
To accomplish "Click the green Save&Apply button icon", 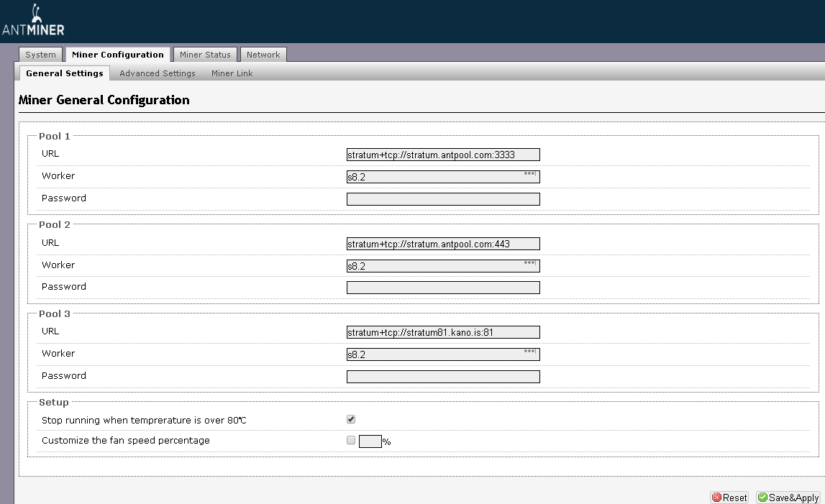I will pyautogui.click(x=762, y=497).
